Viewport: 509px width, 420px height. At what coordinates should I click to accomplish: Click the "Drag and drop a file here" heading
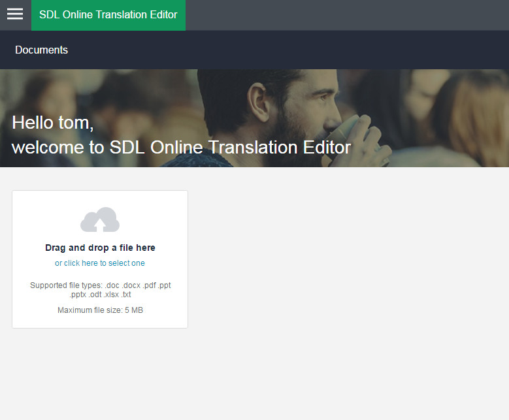(x=100, y=248)
